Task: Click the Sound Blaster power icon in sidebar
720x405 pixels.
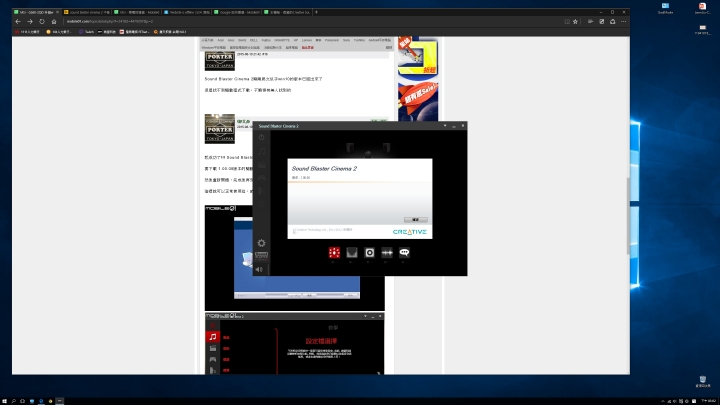Action: coord(261,137)
